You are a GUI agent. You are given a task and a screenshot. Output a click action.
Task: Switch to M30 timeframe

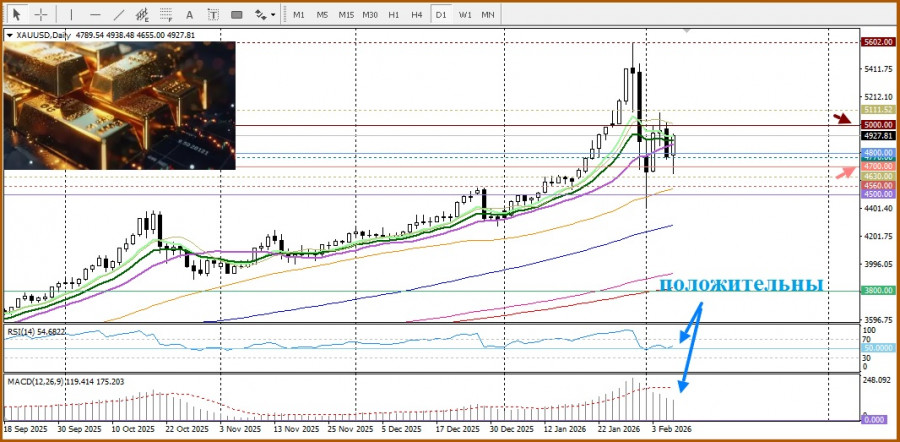(369, 15)
